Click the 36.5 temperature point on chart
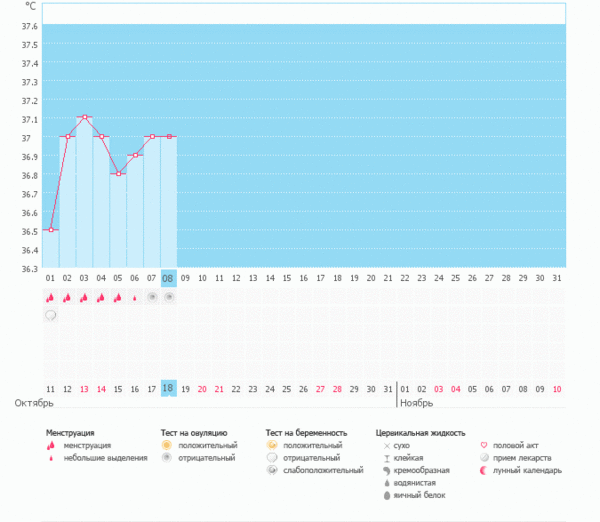The width and height of the screenshot is (600, 522). [51, 230]
